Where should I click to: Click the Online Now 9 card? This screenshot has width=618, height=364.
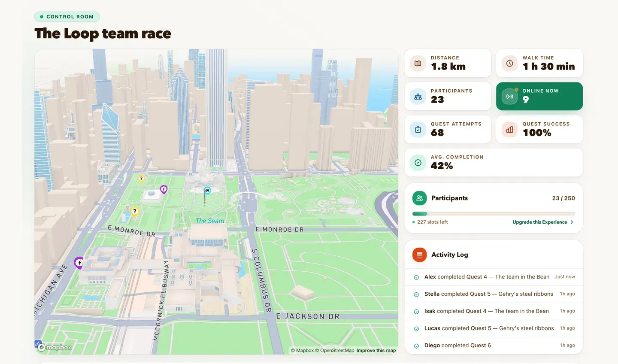click(539, 96)
